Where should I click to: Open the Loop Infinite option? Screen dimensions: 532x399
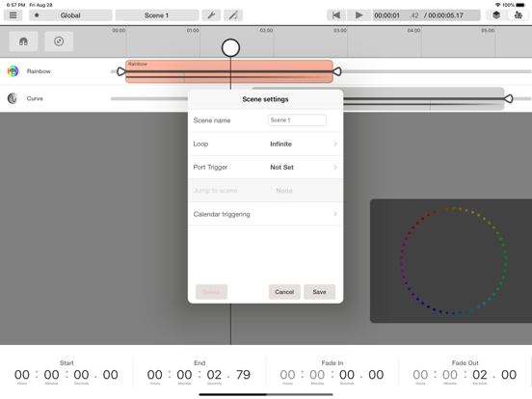(x=265, y=144)
